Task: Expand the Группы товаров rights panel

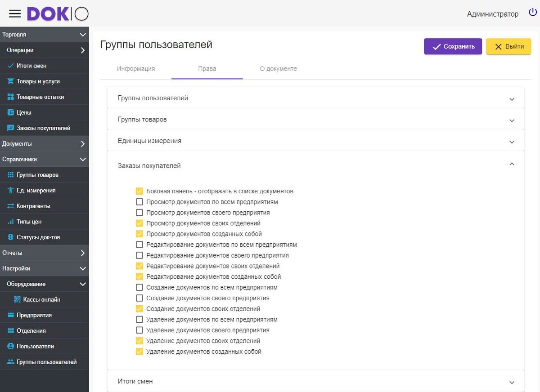Action: [x=316, y=120]
